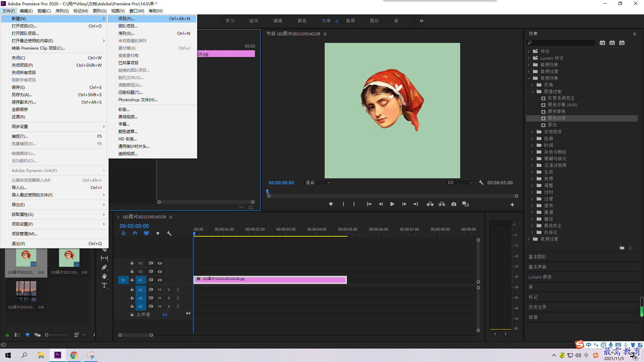Click the Play button in program monitor
Viewport: 644px width, 362px height.
[392, 204]
